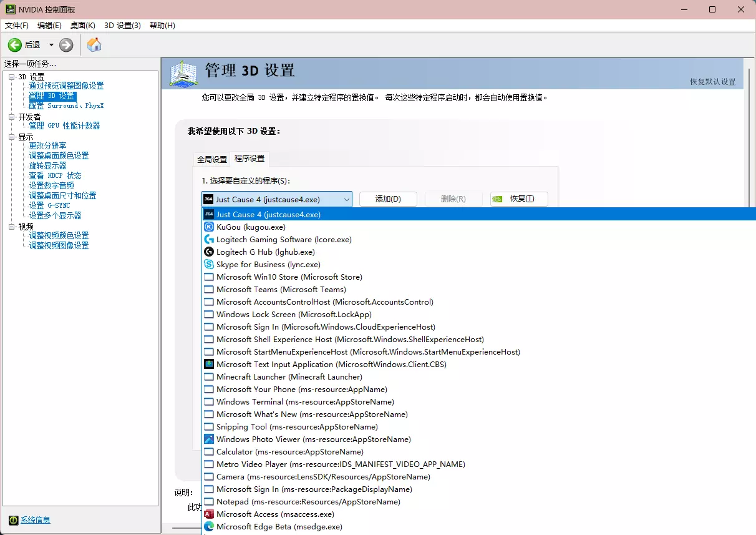
Task: Click the Windows Photo Viewer icon
Action: coord(209,439)
